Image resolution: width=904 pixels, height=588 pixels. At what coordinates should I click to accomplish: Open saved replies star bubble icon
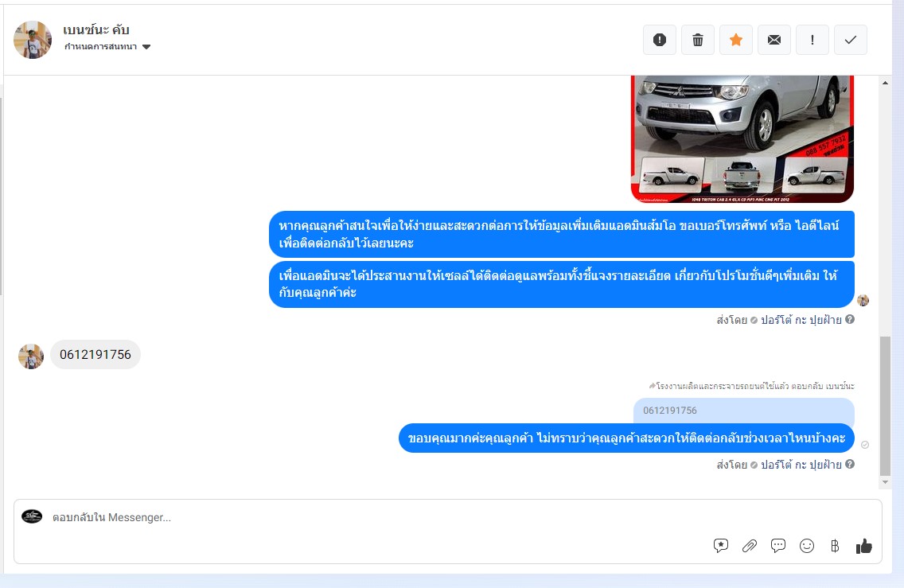click(721, 545)
